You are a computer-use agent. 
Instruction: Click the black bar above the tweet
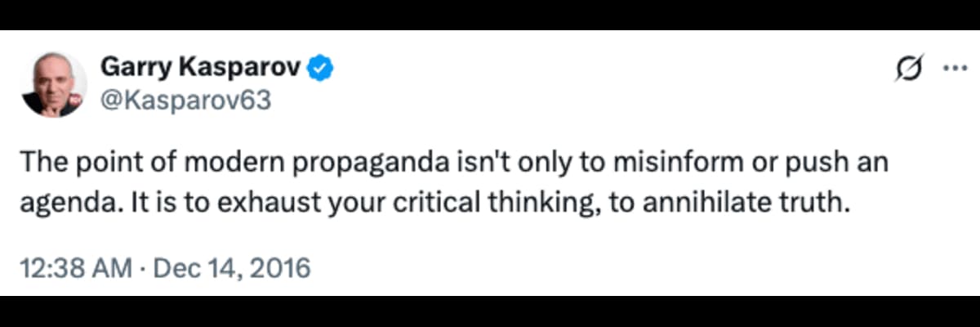pyautogui.click(x=490, y=15)
